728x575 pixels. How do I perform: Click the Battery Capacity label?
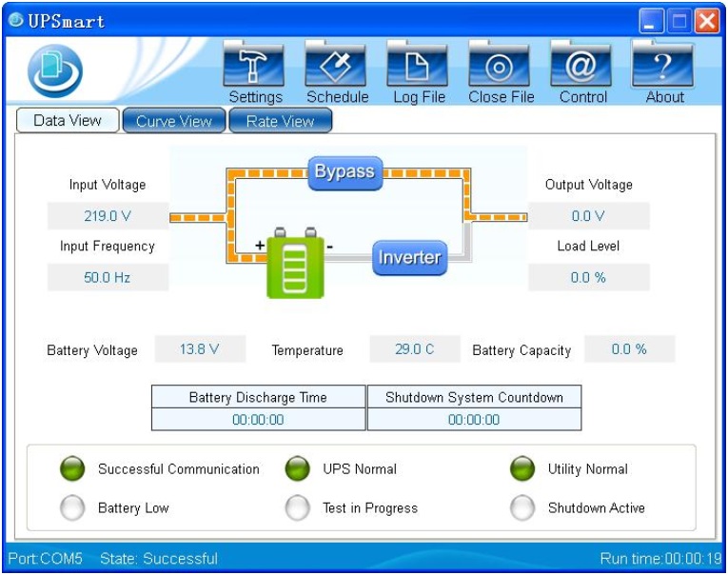(x=521, y=350)
